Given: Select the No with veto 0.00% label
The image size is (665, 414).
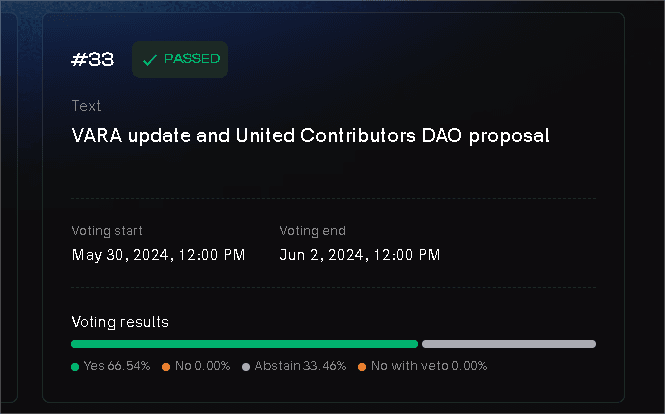Looking at the screenshot, I should 429,367.
